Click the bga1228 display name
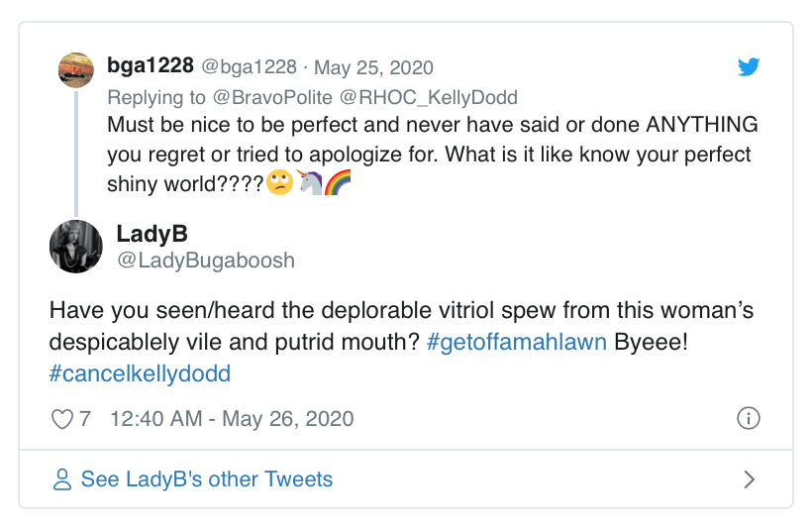This screenshot has height=525, width=812. click(151, 67)
